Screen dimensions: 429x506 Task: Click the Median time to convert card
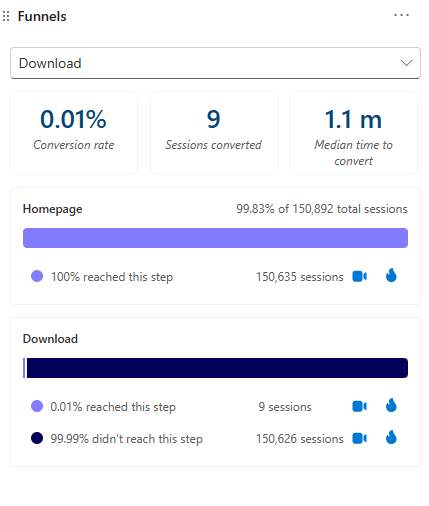click(x=354, y=133)
